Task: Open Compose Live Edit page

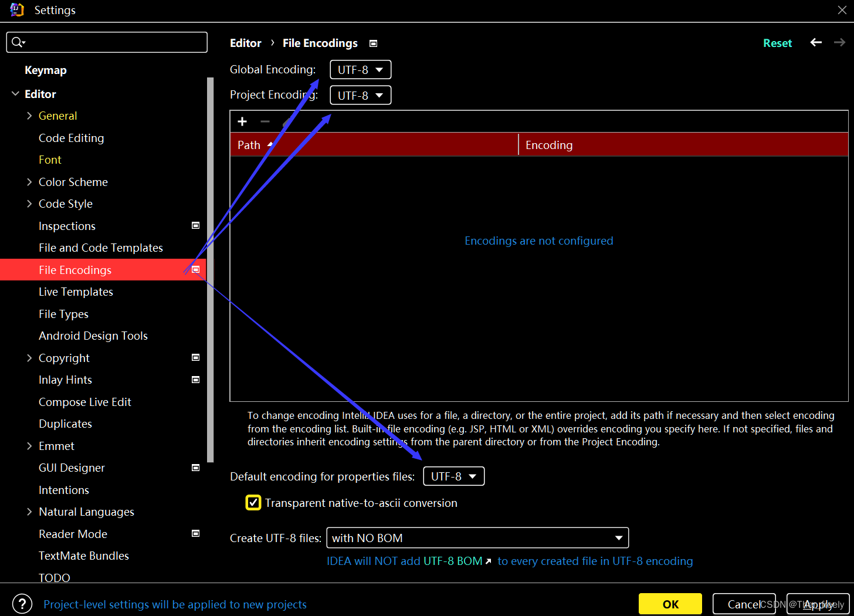Action: click(x=85, y=402)
